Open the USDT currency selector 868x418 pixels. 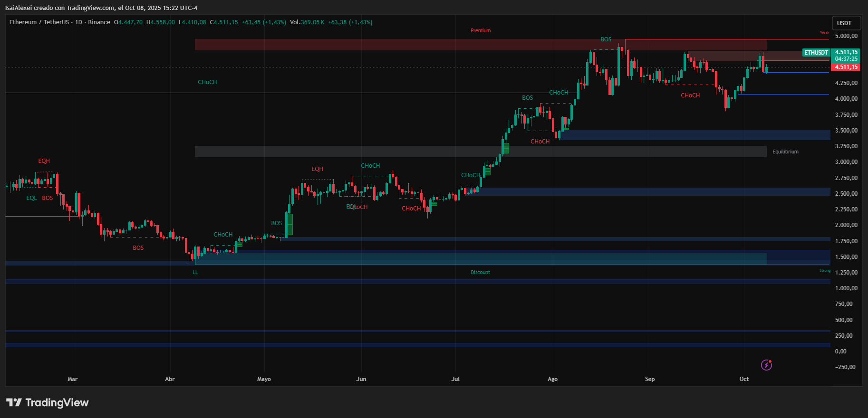point(844,23)
